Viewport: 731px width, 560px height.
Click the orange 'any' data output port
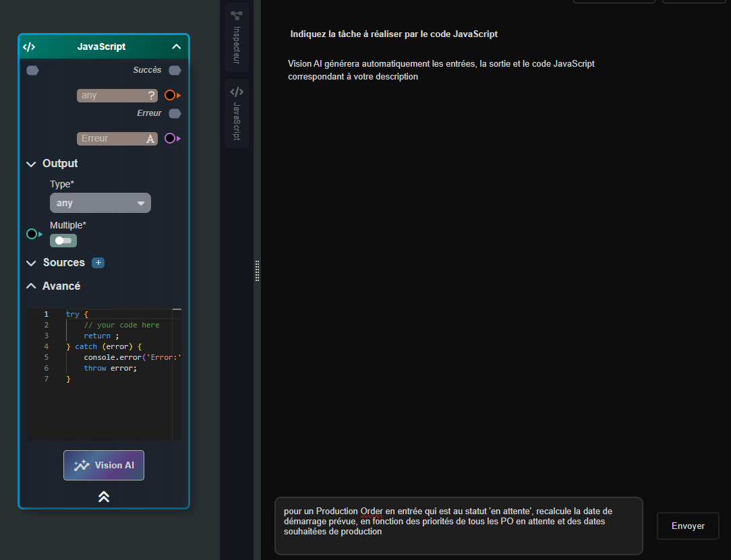(x=171, y=95)
